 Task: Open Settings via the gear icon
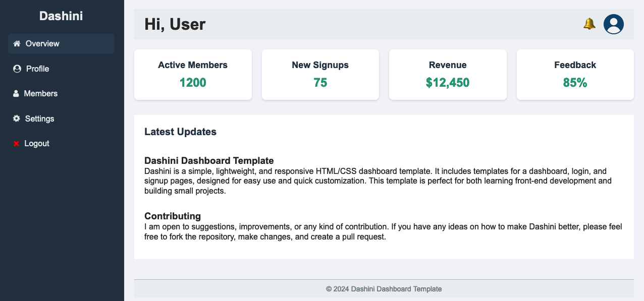tap(16, 118)
